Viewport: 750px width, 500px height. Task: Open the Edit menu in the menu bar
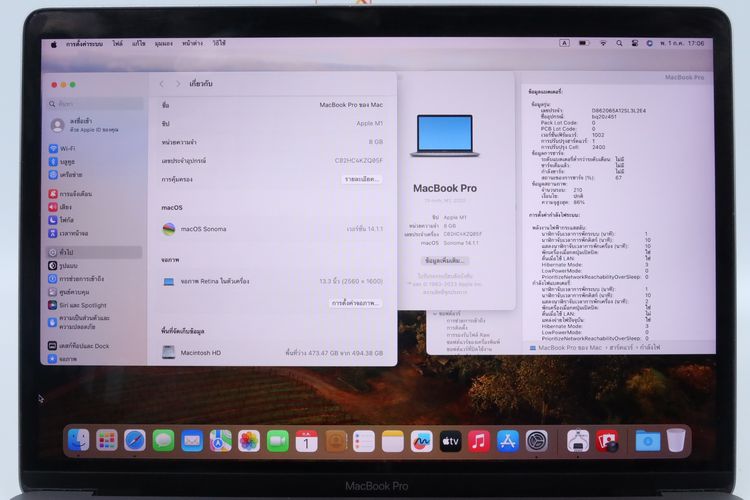pyautogui.click(x=138, y=44)
